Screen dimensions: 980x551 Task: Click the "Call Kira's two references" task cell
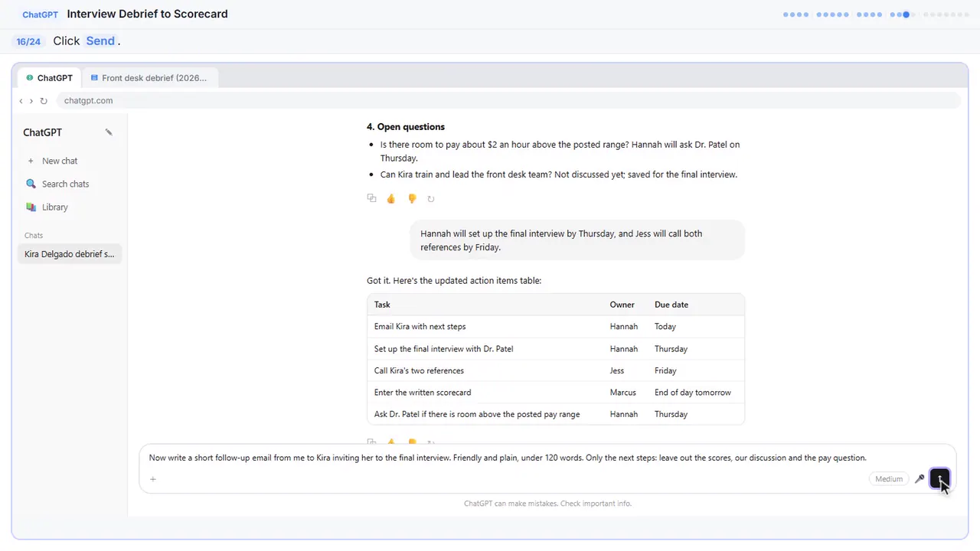click(420, 370)
